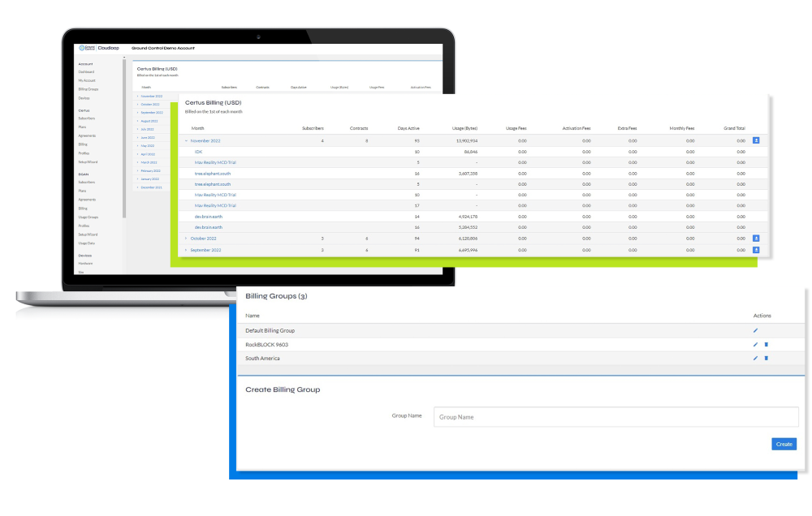Viewport: 812px width, 516px height.
Task: Edit the South America billing group
Action: pos(755,358)
